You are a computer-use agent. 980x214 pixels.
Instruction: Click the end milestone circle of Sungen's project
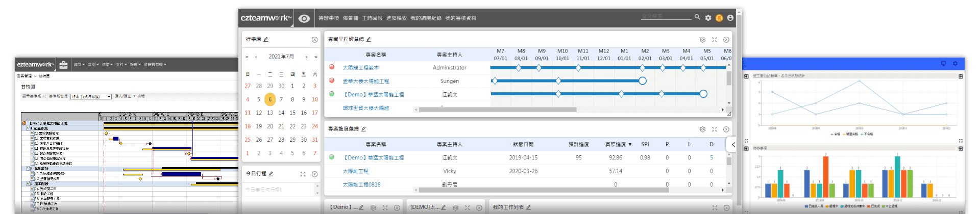point(643,81)
